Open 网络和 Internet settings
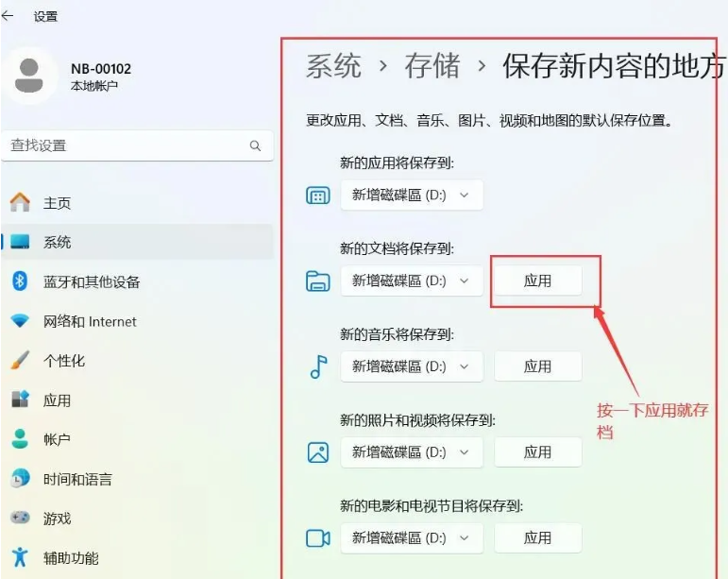728x579 pixels. [x=138, y=321]
